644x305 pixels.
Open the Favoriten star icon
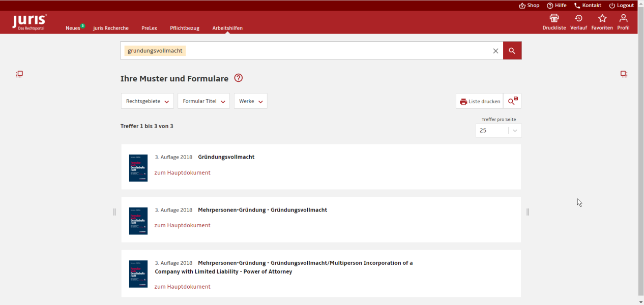pyautogui.click(x=602, y=19)
